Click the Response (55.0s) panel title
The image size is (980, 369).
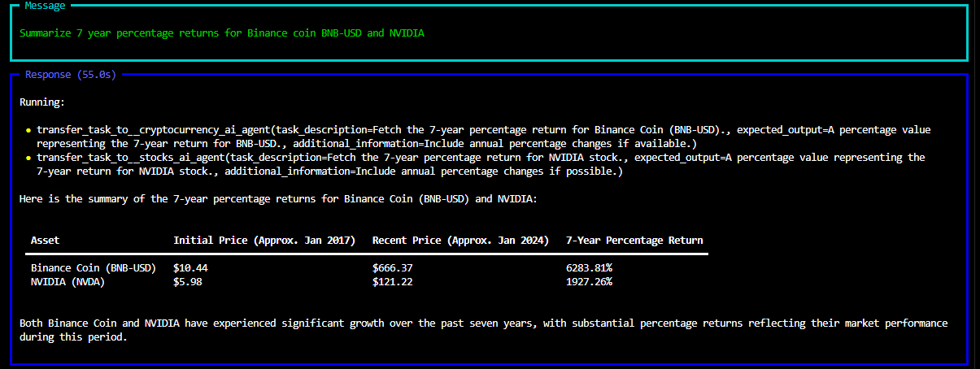pos(71,75)
